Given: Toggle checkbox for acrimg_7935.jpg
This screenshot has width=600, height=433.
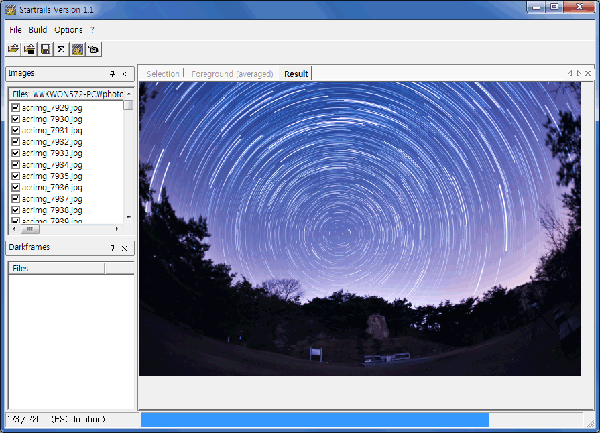Looking at the screenshot, I should click(15, 176).
